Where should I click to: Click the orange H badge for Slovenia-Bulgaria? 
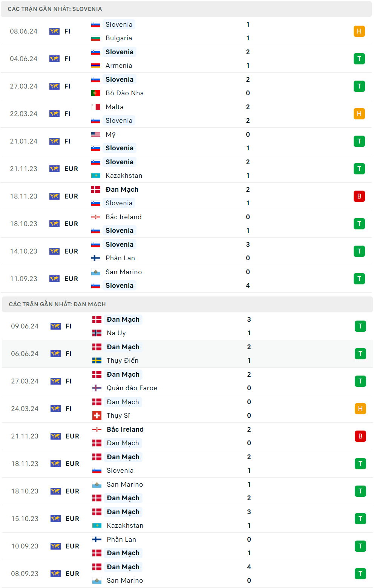(x=359, y=31)
